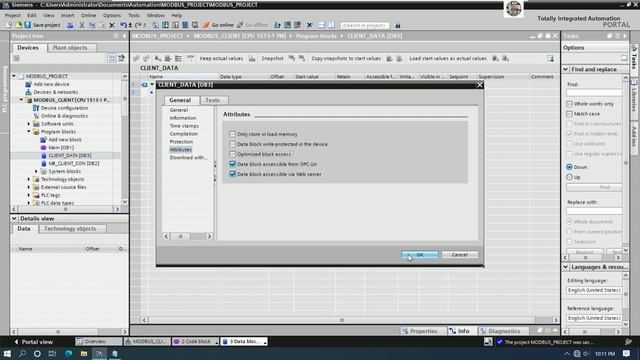Click the open project folder icon
The width and height of the screenshot is (640, 360).
18,25
